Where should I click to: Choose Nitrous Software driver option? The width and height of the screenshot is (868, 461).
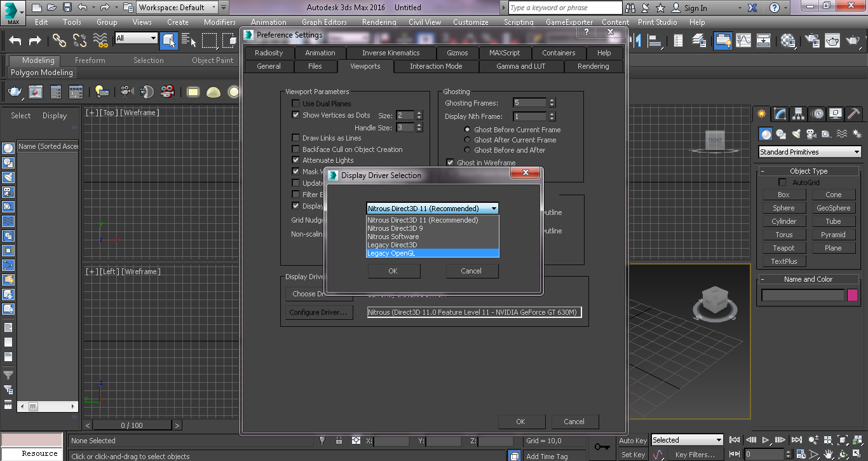(433, 237)
